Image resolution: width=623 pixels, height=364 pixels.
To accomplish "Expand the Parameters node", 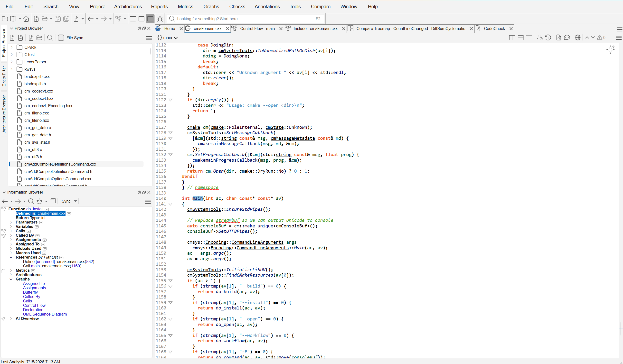I will tap(11, 222).
